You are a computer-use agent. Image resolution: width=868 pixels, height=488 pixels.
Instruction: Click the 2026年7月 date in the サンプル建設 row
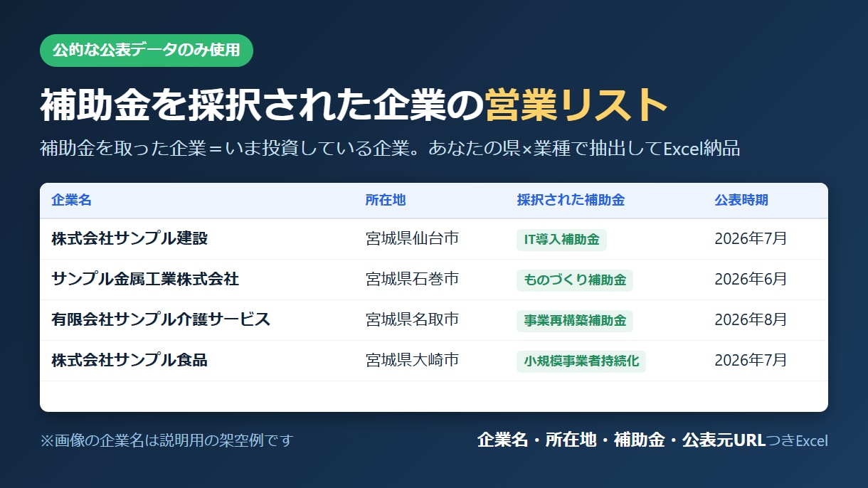pyautogui.click(x=751, y=238)
